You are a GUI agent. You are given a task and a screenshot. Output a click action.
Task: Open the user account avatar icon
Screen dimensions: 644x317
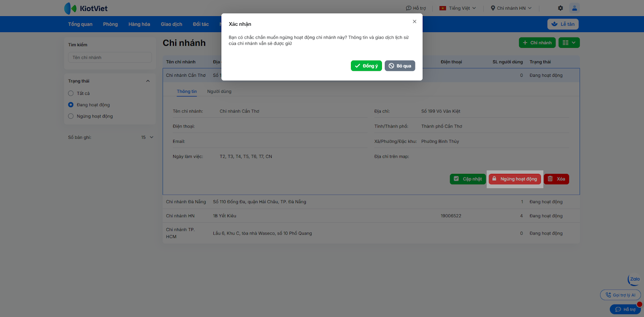[x=574, y=8]
